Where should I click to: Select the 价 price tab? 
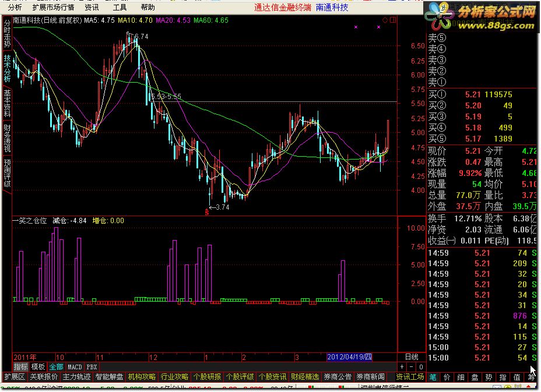click(x=447, y=377)
